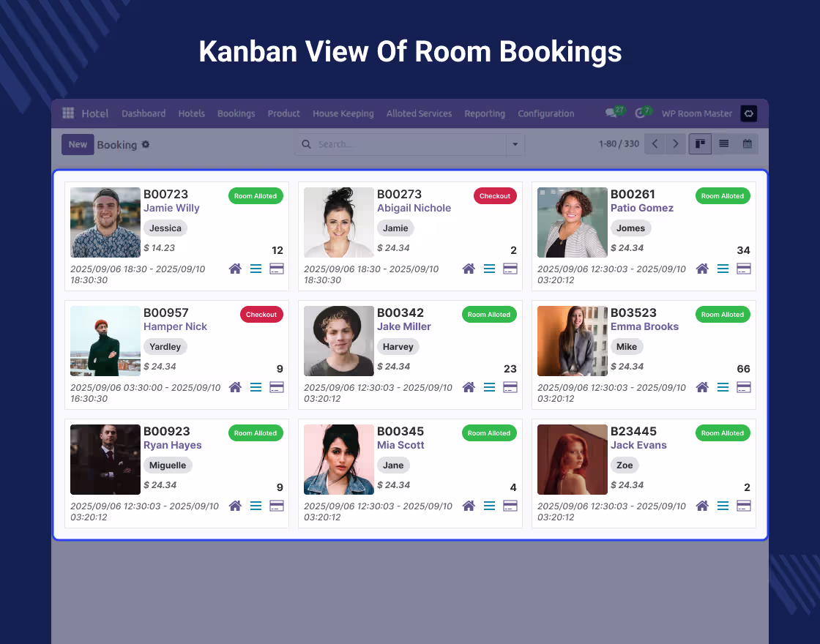Click the Patio Gomez customer name
The height and width of the screenshot is (644, 820).
641,208
